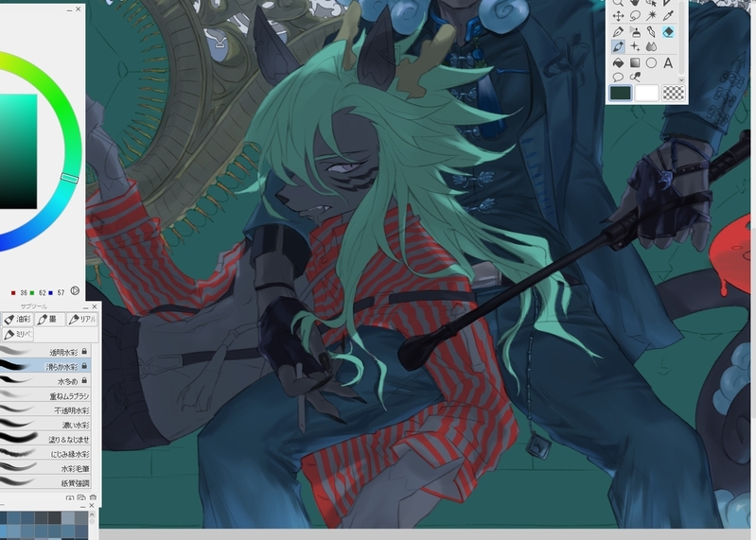Click the color set panel scroll up arrow
Viewport: 756px width, 540px height.
point(92,515)
